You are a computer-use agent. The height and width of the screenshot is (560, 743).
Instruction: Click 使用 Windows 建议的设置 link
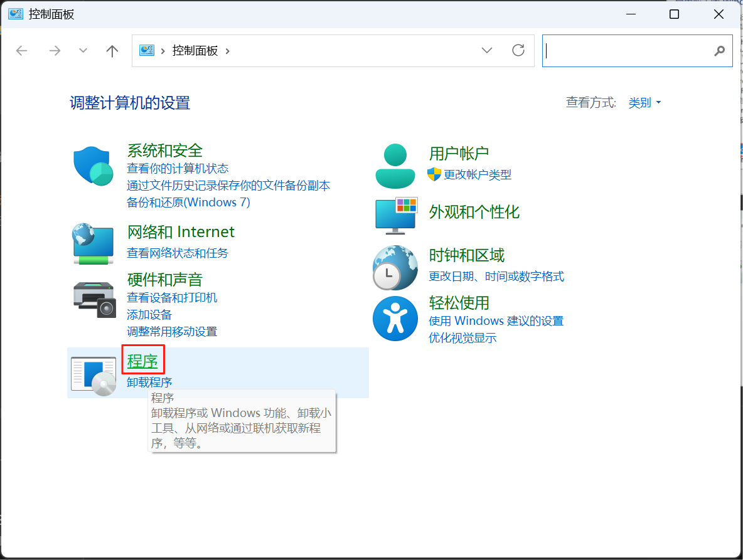pyautogui.click(x=496, y=321)
